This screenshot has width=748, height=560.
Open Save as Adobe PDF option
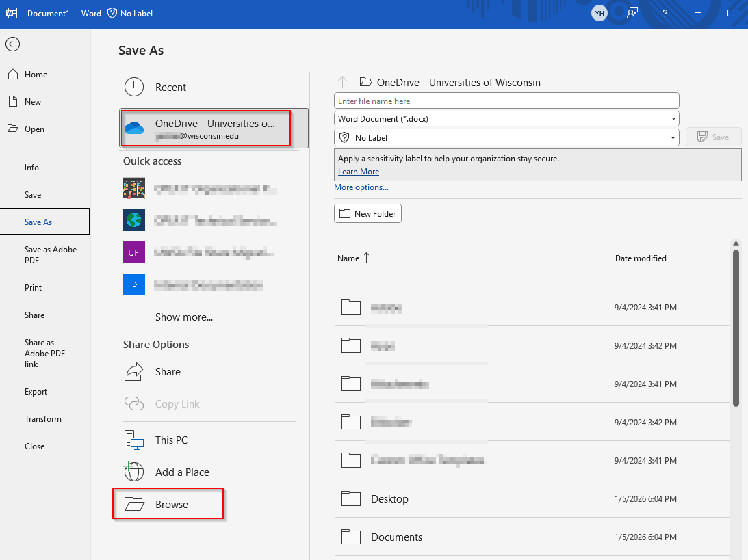[x=50, y=255]
